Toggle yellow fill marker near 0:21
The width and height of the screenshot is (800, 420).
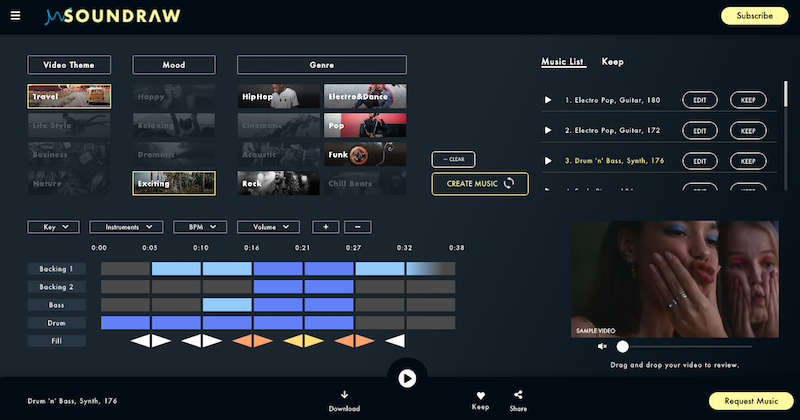point(304,341)
